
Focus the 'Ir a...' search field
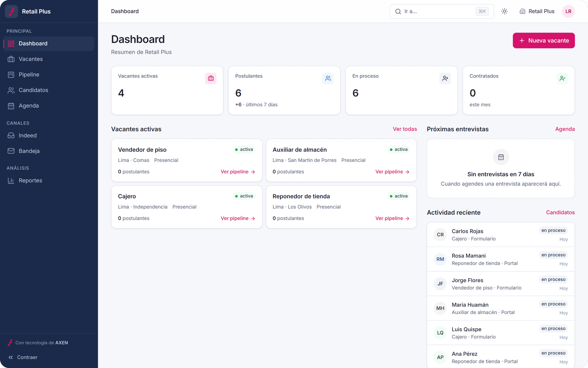[x=441, y=11]
